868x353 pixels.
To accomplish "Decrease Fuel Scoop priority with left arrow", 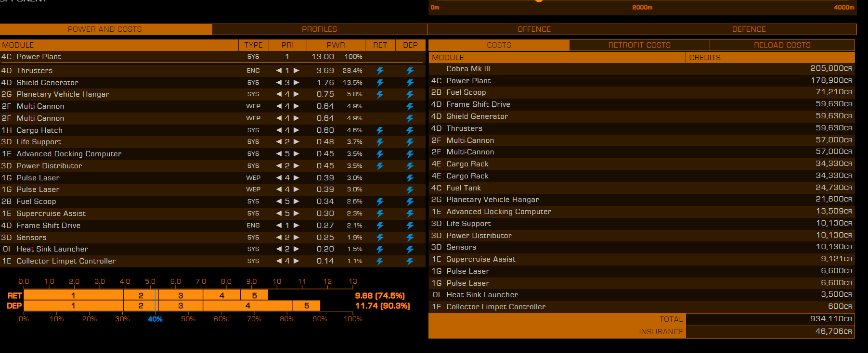I will click(x=278, y=202).
